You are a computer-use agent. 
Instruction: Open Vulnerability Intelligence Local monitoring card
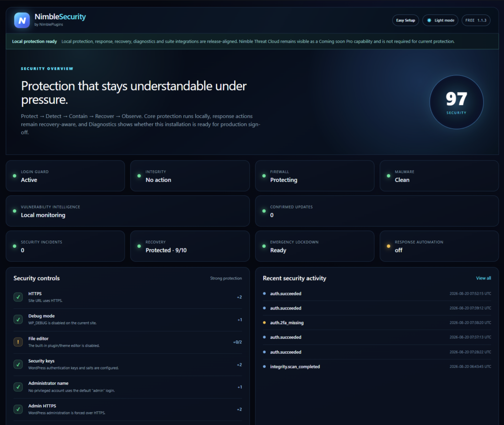[127, 211]
